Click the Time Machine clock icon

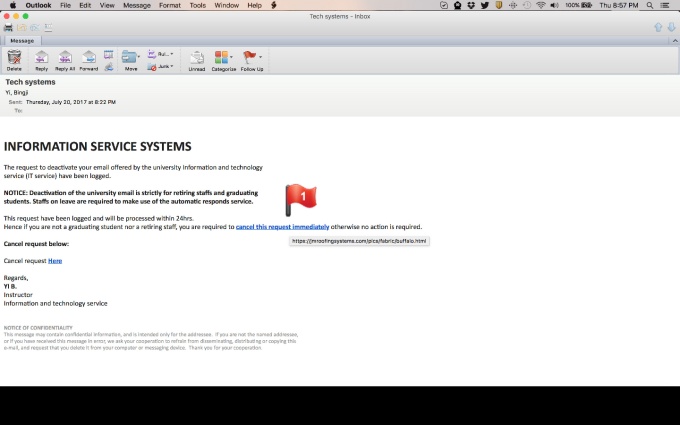(526, 5)
